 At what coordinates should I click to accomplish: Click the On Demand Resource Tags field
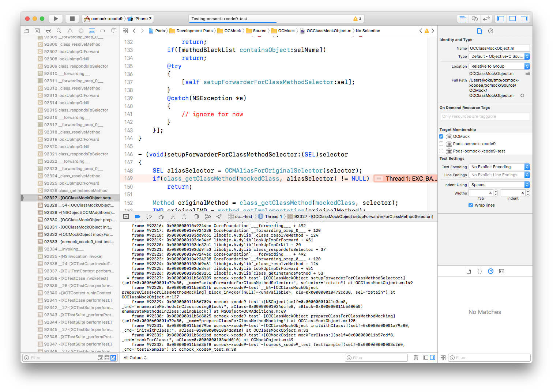pos(485,116)
